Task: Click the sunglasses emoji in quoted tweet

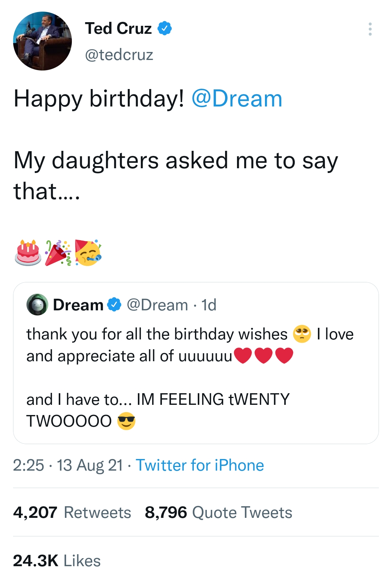Action: point(126,421)
